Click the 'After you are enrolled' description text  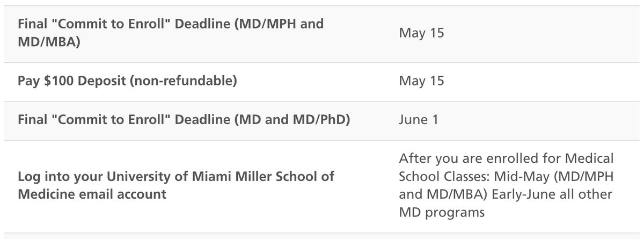click(506, 185)
